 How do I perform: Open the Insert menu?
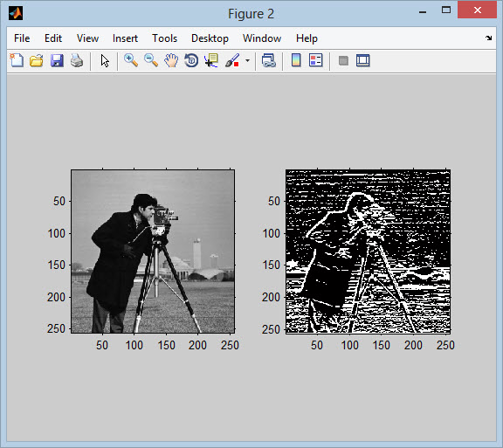pos(125,38)
